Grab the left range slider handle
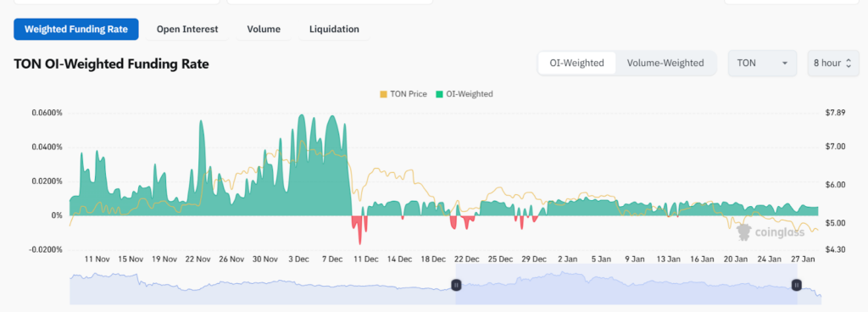Viewport: 868px width, 312px height. (456, 285)
